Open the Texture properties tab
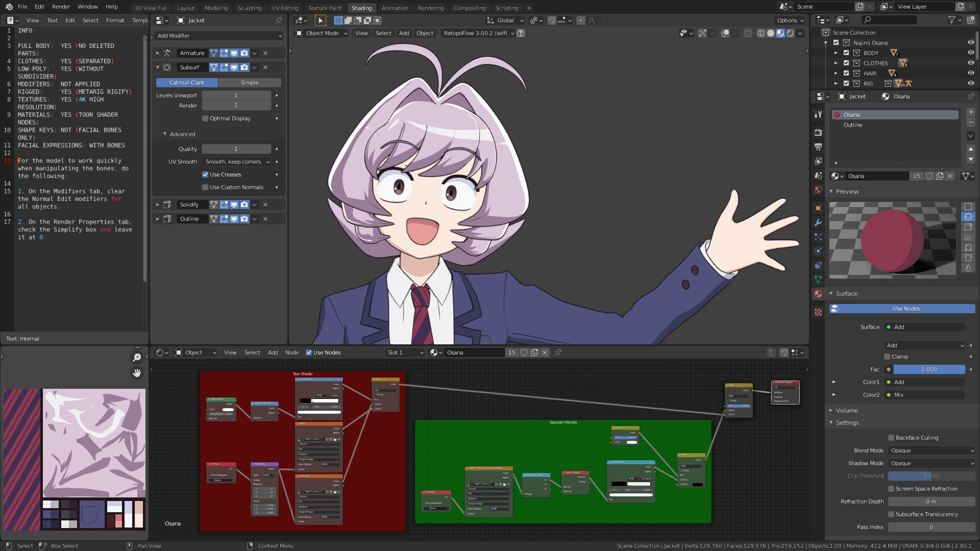980x551 pixels. tap(818, 312)
